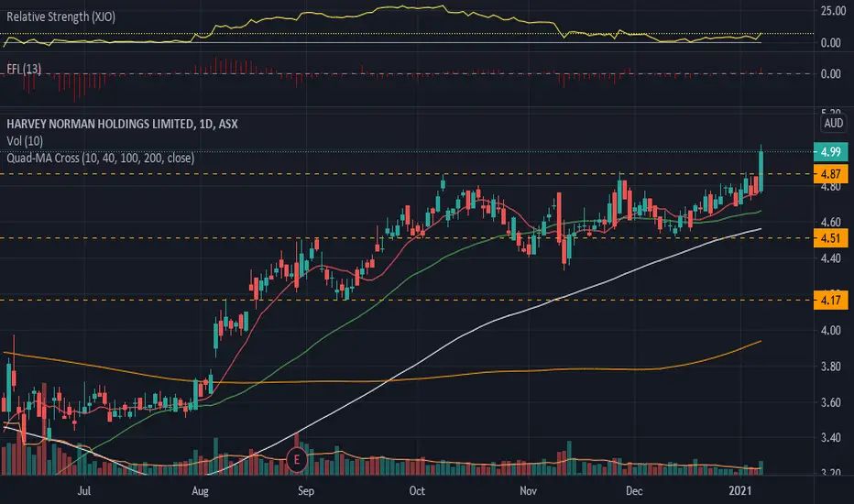This screenshot has height=504, width=854.
Task: Click the 2021 label on time axis
Action: [740, 491]
